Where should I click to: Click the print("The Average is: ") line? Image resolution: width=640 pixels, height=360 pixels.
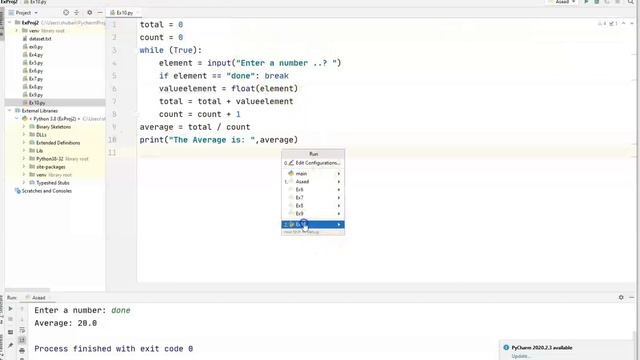(219, 140)
